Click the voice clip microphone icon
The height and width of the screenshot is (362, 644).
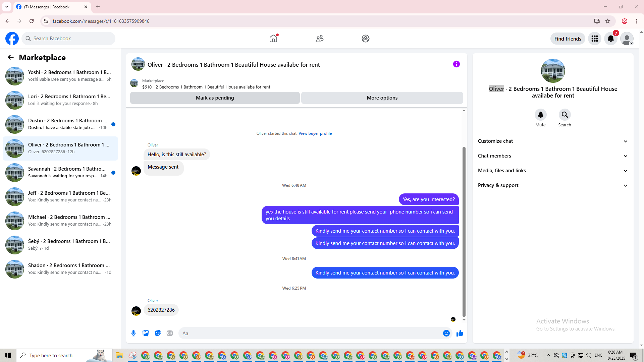[x=133, y=333]
